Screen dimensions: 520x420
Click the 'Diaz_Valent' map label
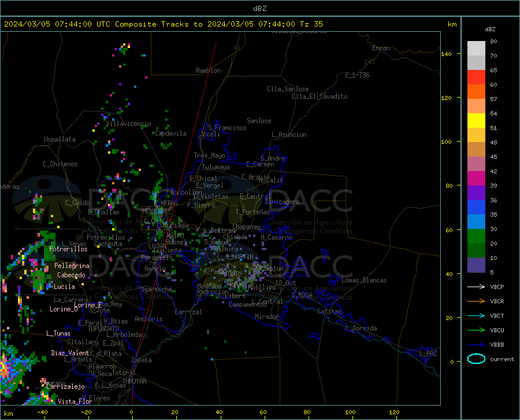(70, 353)
